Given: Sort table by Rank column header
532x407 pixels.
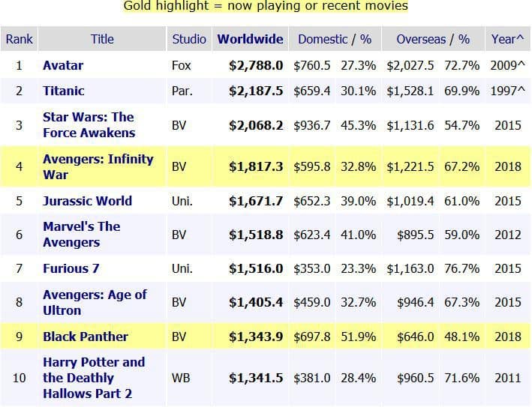Looking at the screenshot, I should (19, 39).
